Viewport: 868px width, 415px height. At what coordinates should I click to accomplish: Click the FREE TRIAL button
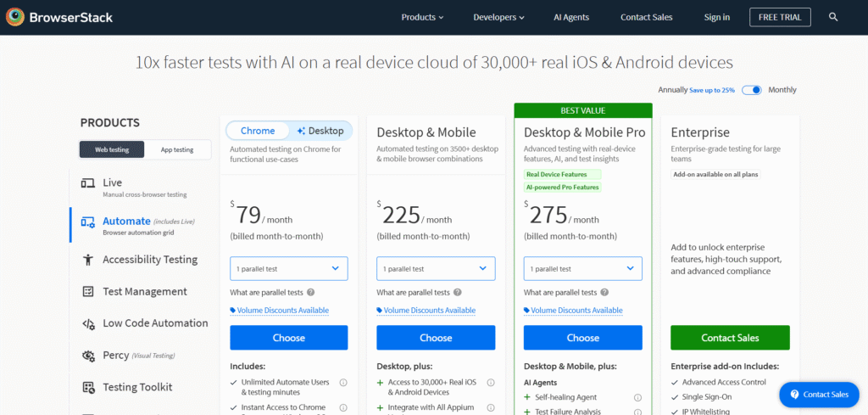click(x=780, y=17)
